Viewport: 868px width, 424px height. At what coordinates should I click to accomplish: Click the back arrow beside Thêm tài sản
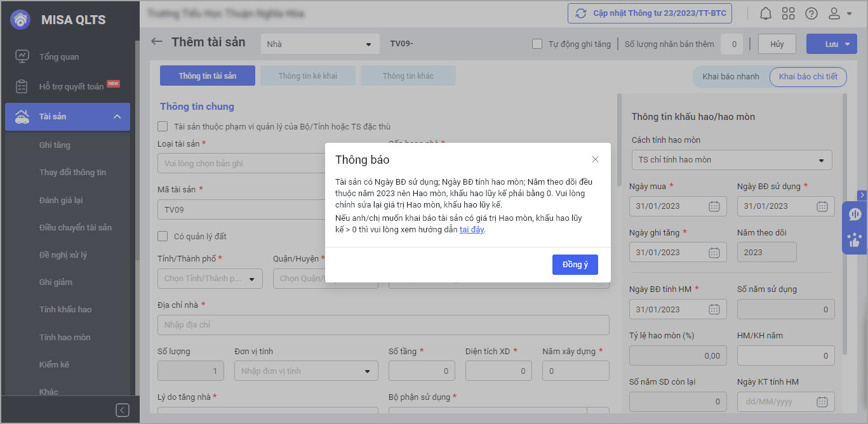(157, 42)
